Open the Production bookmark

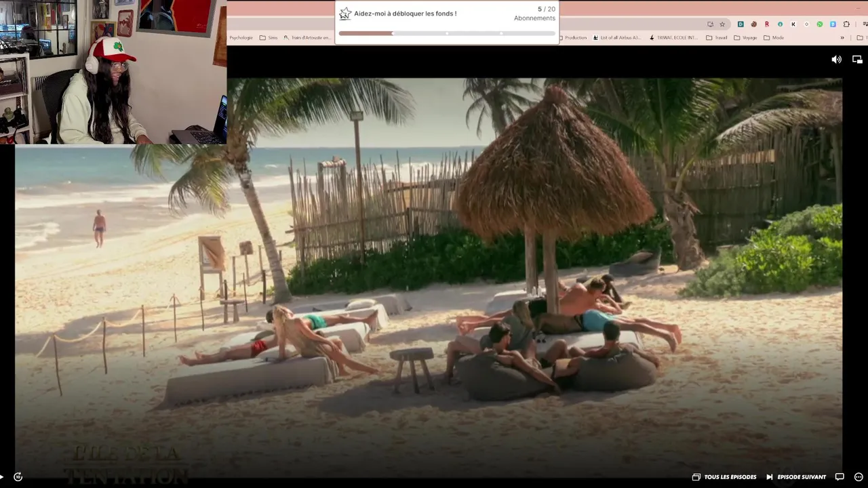(572, 38)
